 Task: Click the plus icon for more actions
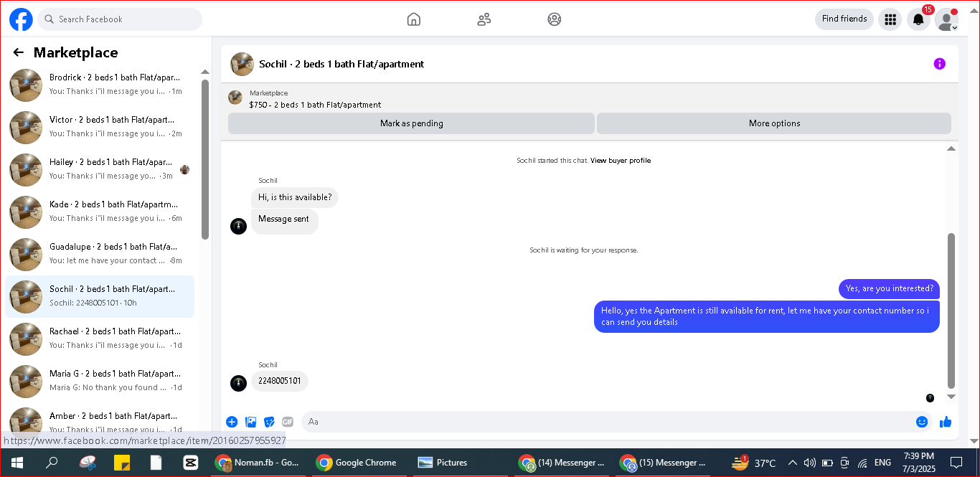(232, 422)
